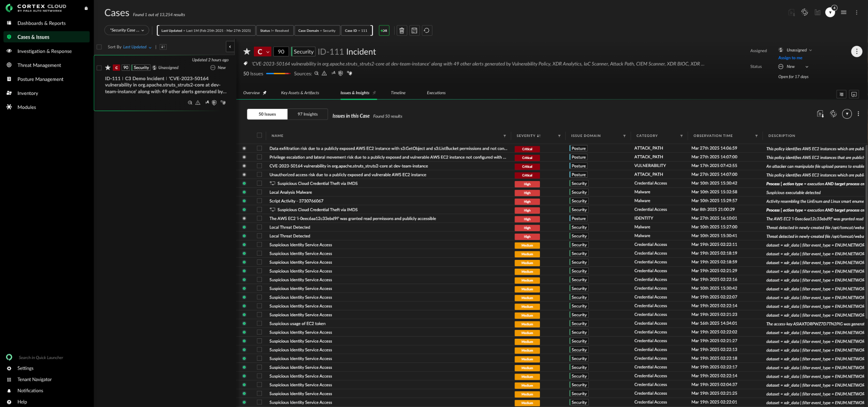Open Posture Management in the sidebar

(x=40, y=79)
